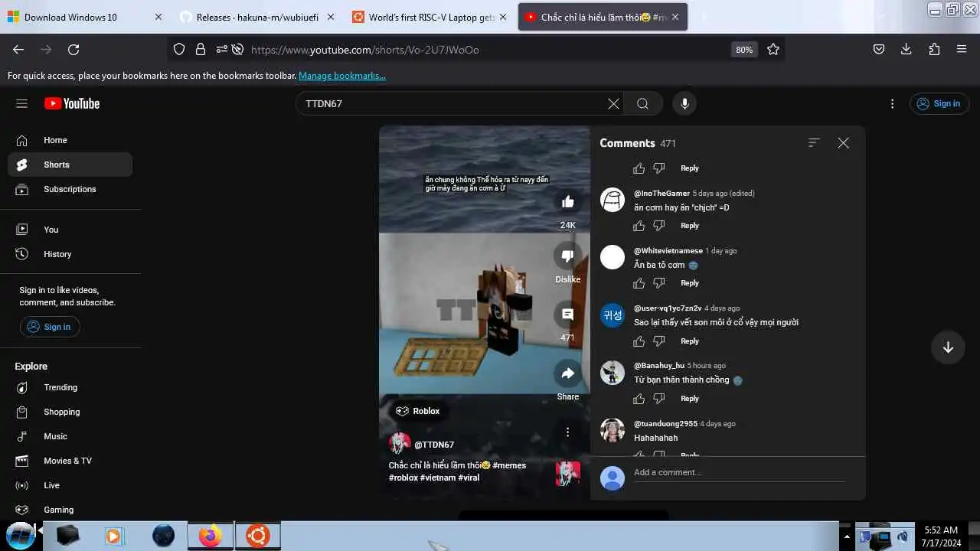Open Gaming under Explore
This screenshot has width=980, height=551.
pos(70,510)
